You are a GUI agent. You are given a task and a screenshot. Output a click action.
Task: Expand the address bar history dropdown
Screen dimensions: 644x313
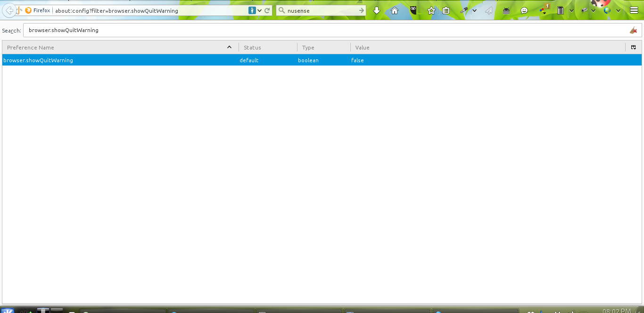[x=260, y=10]
